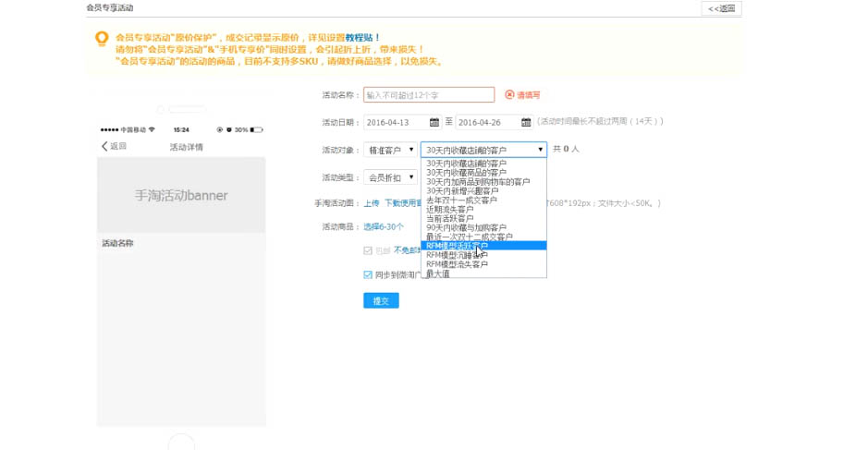Select option 30天内新增兴趣客户
This screenshot has height=450, width=868.
(483, 191)
